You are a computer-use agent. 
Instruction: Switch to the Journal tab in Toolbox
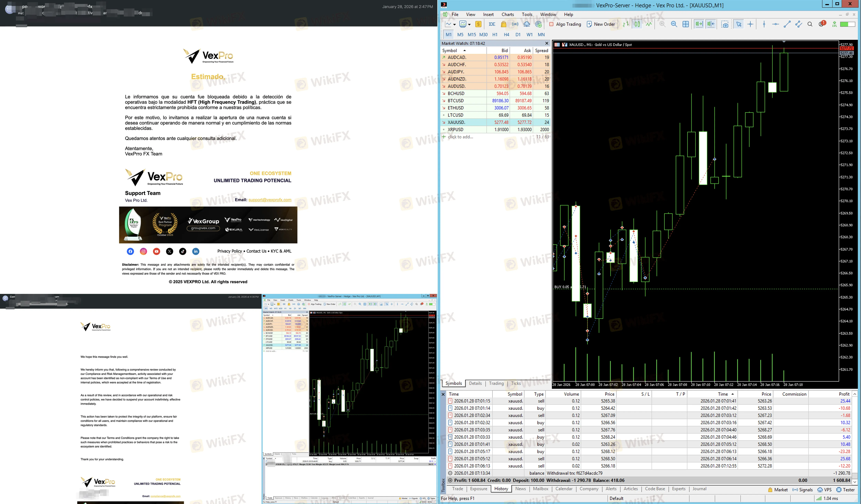699,489
